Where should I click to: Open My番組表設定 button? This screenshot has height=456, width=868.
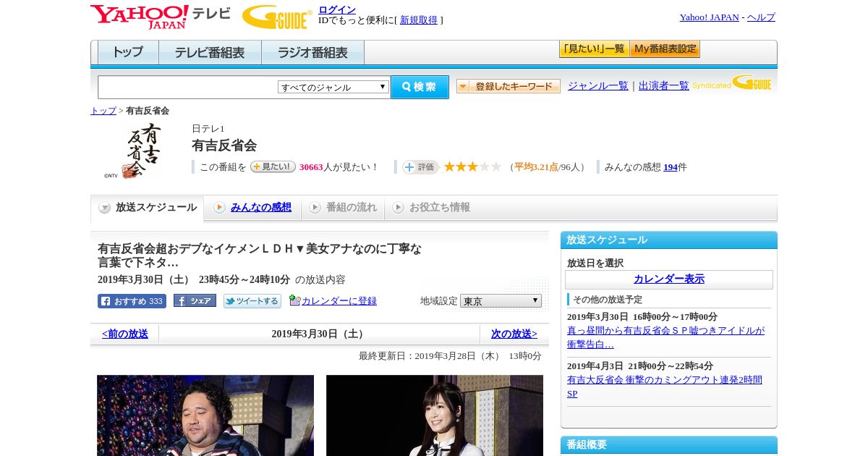(x=665, y=49)
